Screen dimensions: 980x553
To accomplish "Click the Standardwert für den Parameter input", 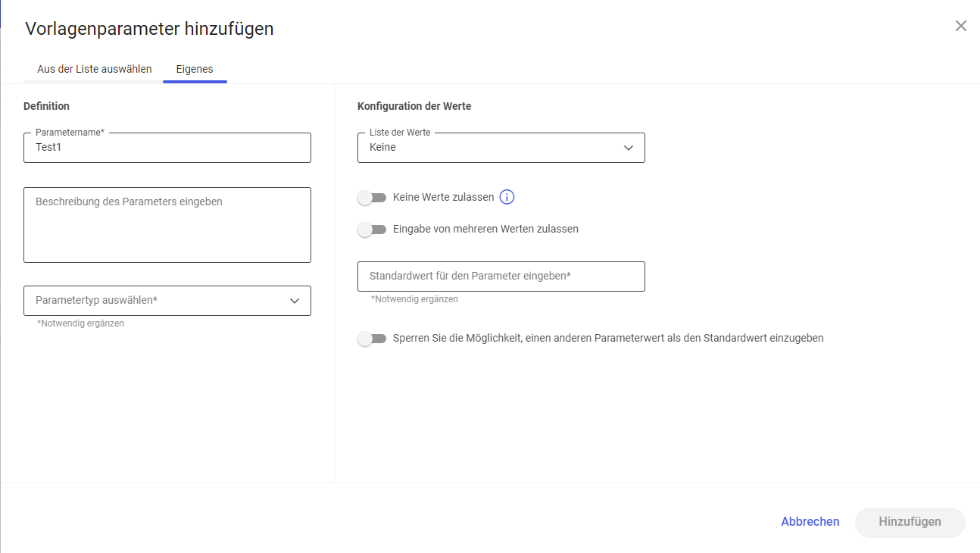I will click(x=500, y=276).
